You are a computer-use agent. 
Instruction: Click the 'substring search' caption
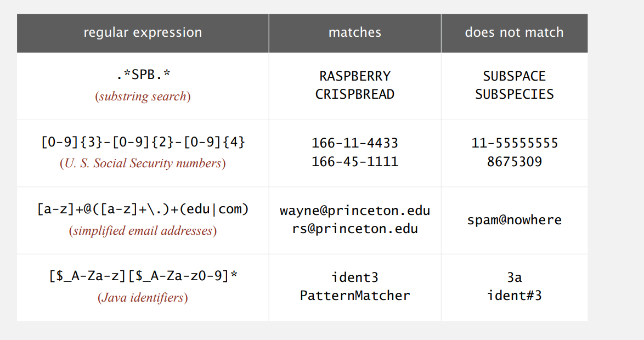[x=143, y=97]
